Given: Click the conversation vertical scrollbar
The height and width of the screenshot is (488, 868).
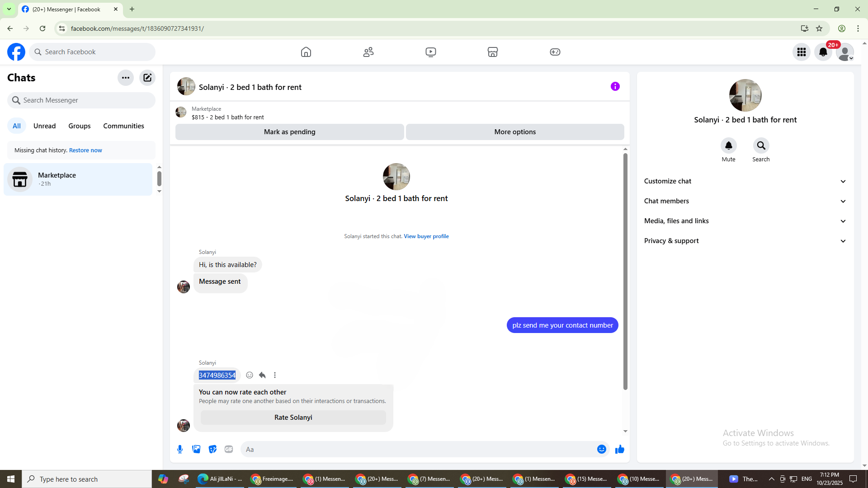Looking at the screenshot, I should (x=625, y=271).
